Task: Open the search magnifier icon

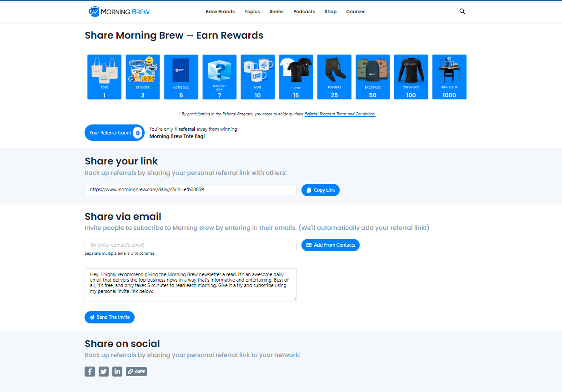Action: [x=462, y=11]
